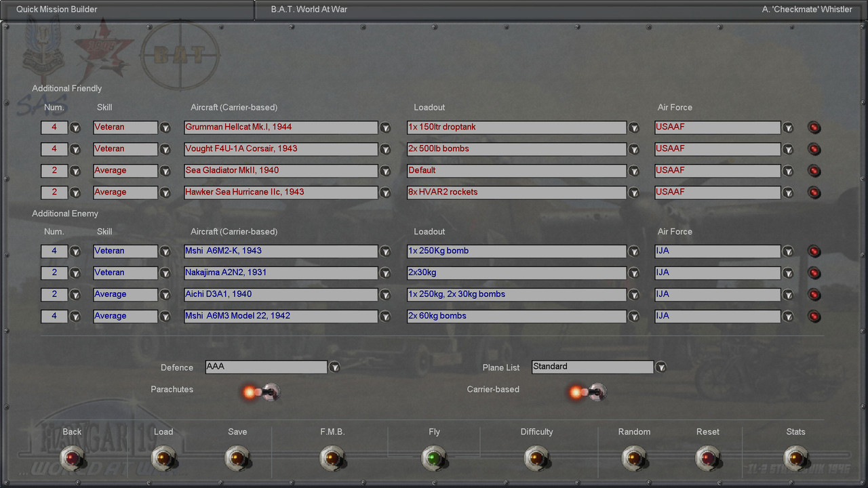Click the Load lamp button
Image resolution: width=868 pixels, height=488 pixels.
(x=163, y=458)
